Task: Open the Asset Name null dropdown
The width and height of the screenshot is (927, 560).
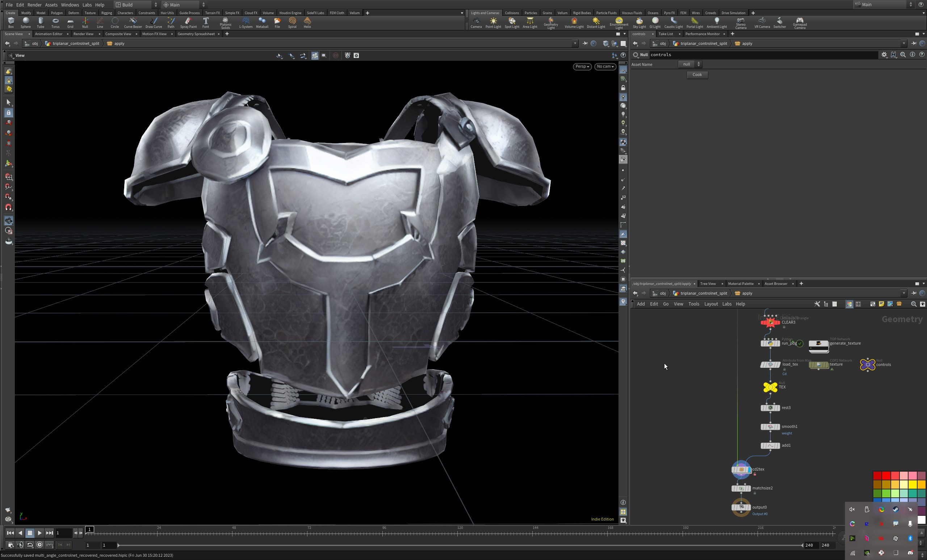Action: [690, 64]
